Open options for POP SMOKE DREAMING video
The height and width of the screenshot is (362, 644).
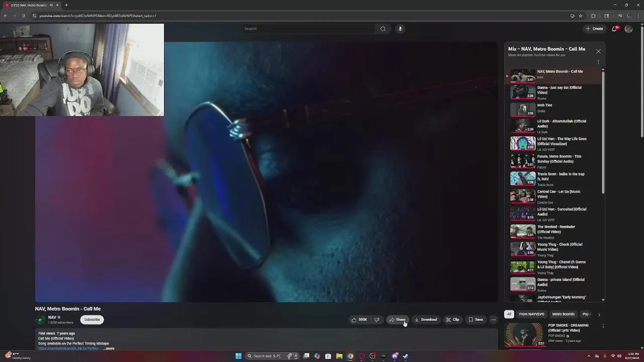tap(603, 326)
